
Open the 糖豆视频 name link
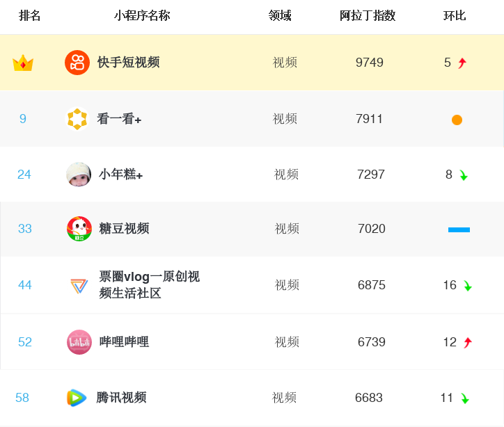click(124, 229)
